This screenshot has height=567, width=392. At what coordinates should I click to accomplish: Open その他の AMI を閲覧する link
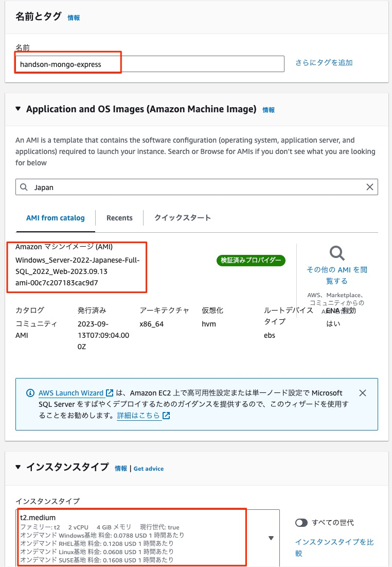pos(337,275)
